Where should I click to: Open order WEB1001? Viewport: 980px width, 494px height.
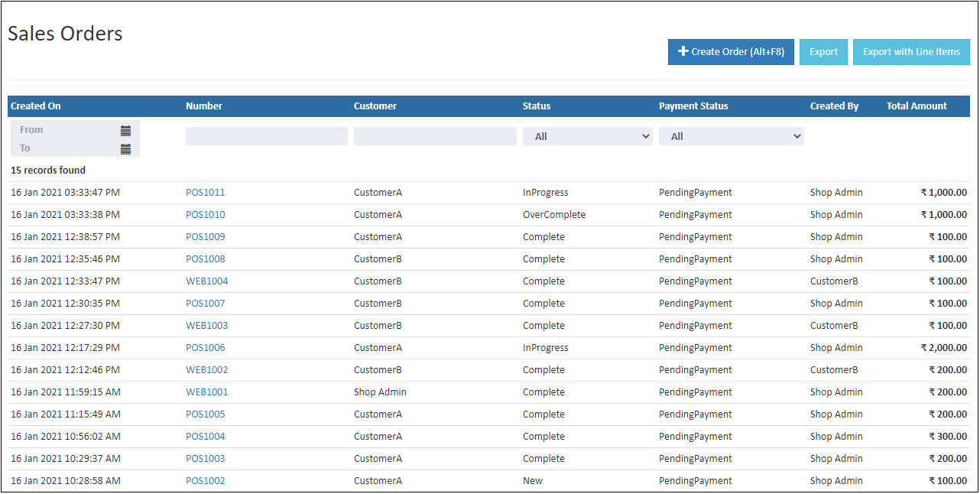(x=206, y=392)
